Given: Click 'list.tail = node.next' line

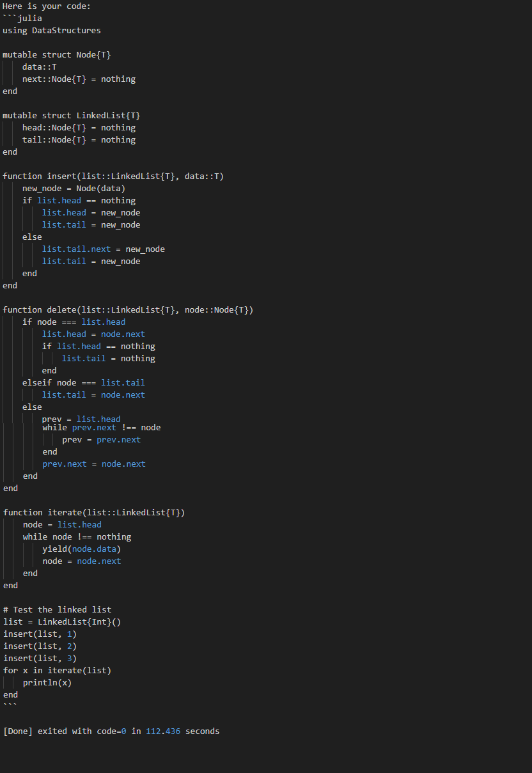Looking at the screenshot, I should pos(93,395).
